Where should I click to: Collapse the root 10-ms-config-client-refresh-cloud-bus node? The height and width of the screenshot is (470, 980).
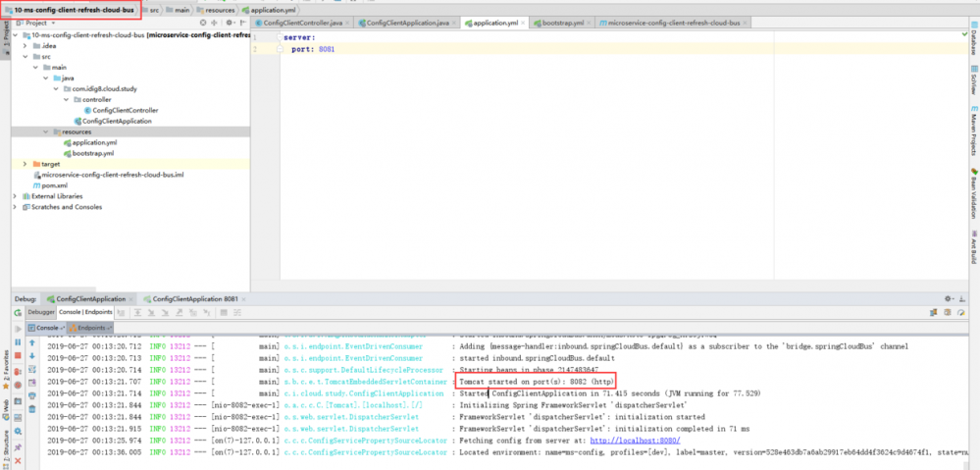click(x=17, y=35)
